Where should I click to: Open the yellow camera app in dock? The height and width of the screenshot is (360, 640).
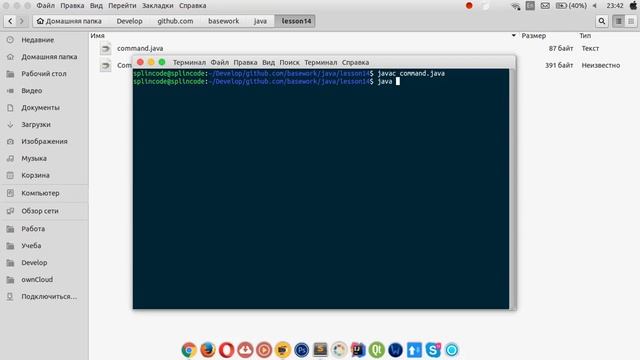pyautogui.click(x=282, y=350)
